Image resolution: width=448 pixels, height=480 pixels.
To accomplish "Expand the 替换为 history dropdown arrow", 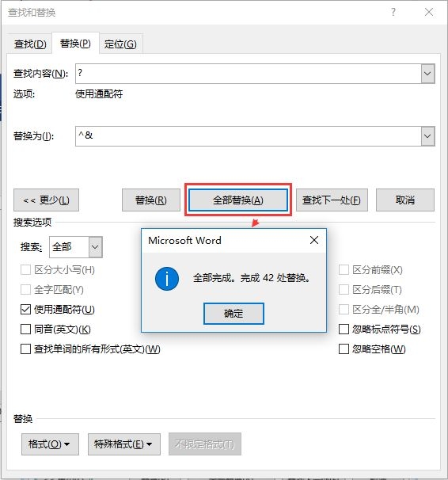I will 427,136.
